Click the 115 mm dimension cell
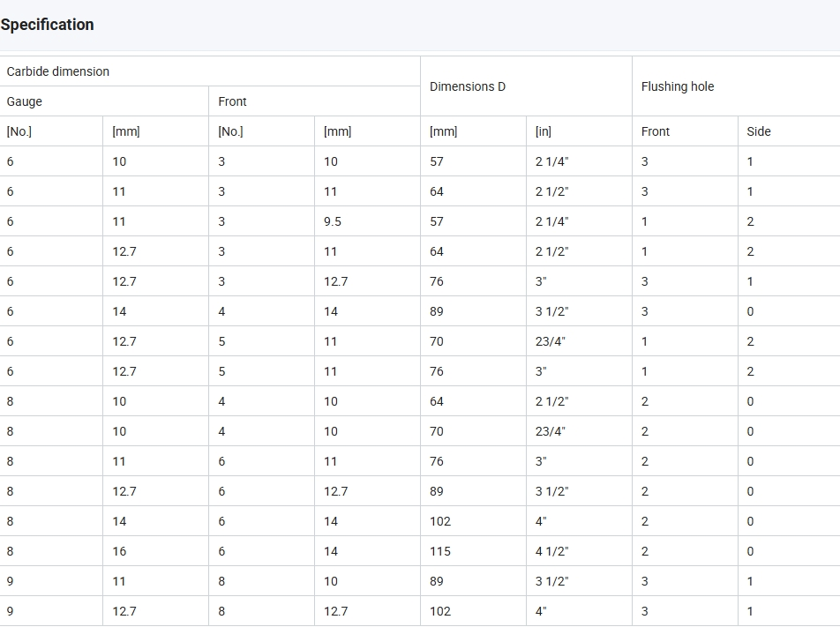The height and width of the screenshot is (627, 840). point(474,551)
